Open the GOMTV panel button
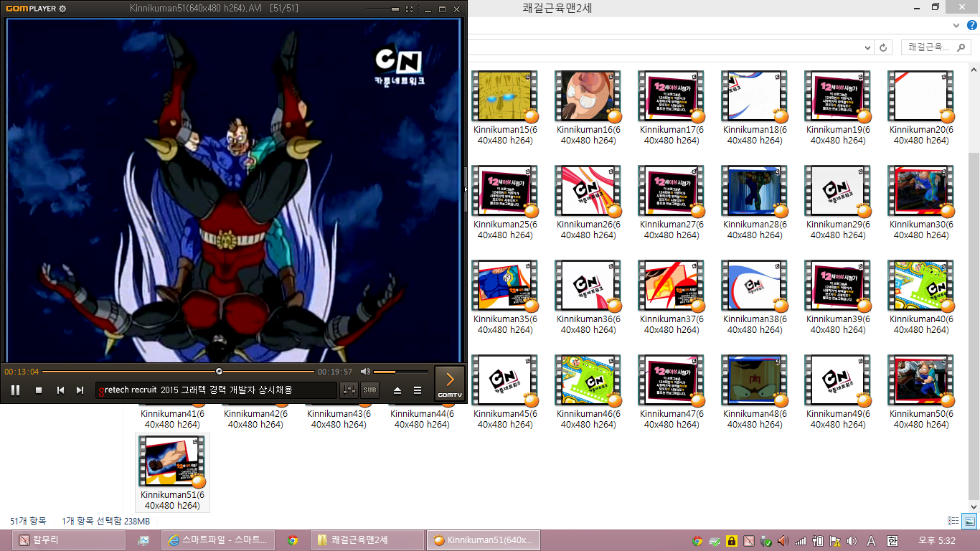 click(x=450, y=382)
